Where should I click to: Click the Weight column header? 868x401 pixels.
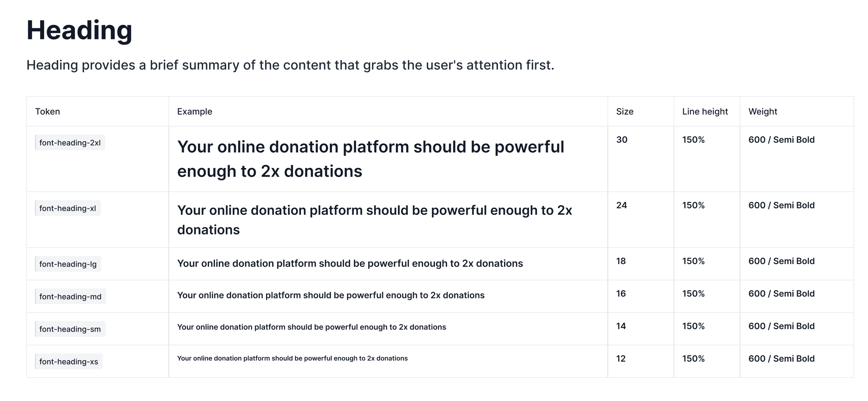(x=762, y=112)
